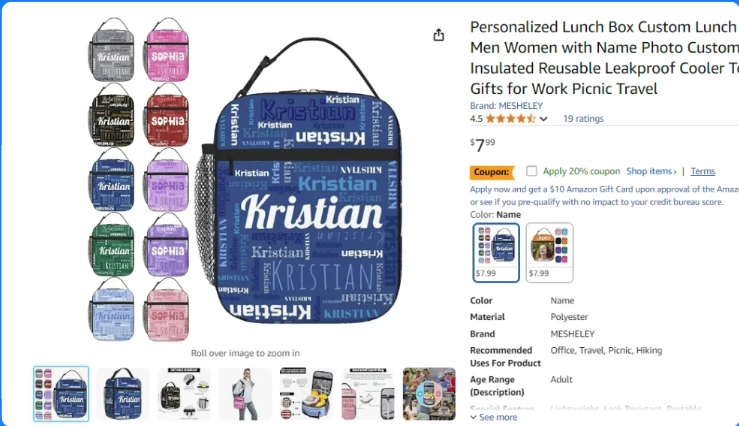View thumbnail of lifestyle photo collage

click(429, 393)
